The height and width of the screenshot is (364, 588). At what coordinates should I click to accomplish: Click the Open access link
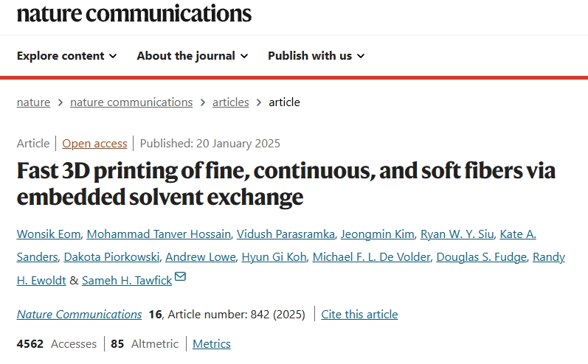click(x=94, y=144)
